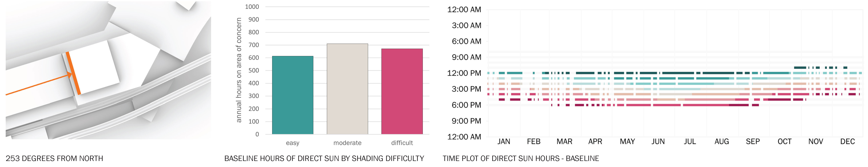
Task: Click the 'moderate' axis label
Action: 347,143
